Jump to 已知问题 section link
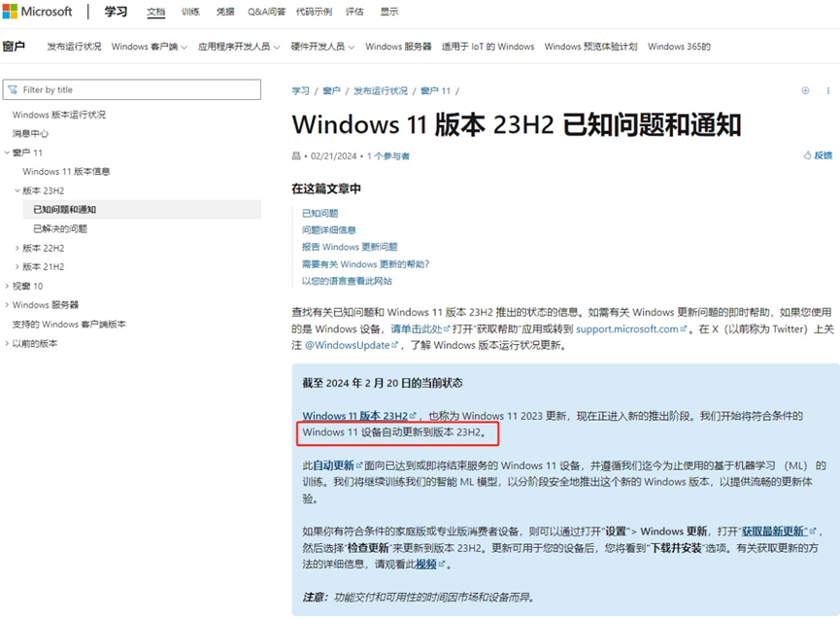Image resolution: width=840 pixels, height=618 pixels. click(319, 214)
